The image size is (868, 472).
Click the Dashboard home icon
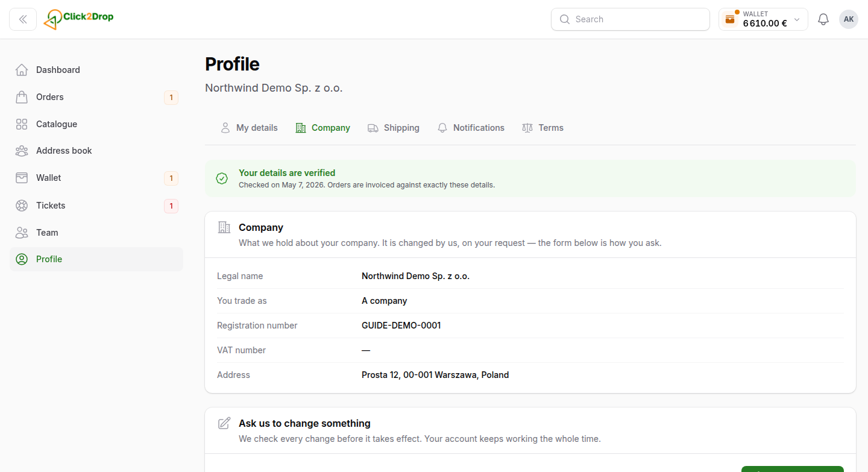click(22, 70)
